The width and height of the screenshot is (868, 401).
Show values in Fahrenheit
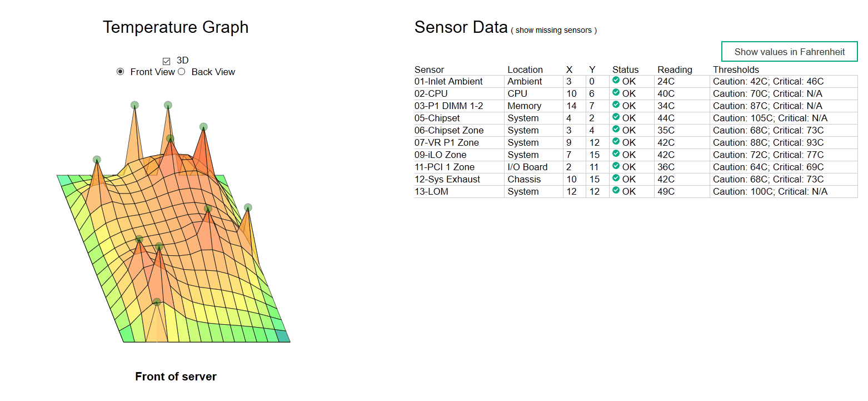[x=789, y=52]
